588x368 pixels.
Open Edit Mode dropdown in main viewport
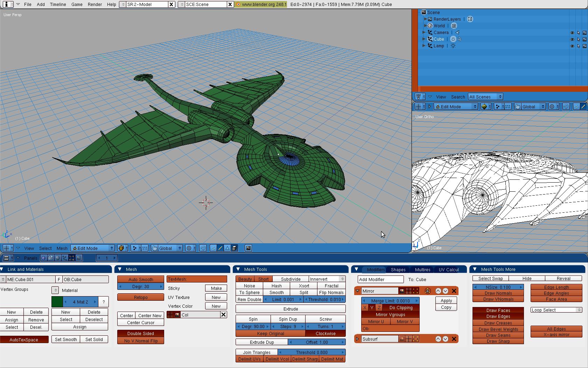[93, 248]
